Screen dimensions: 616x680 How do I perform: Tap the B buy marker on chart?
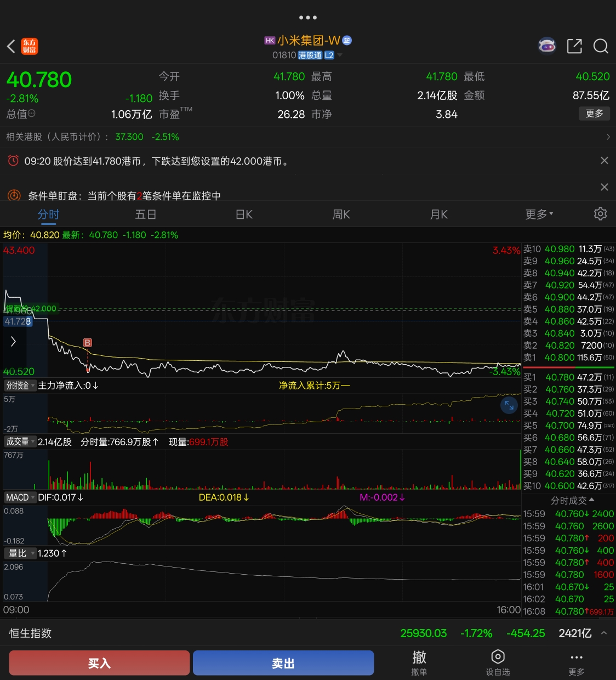87,343
